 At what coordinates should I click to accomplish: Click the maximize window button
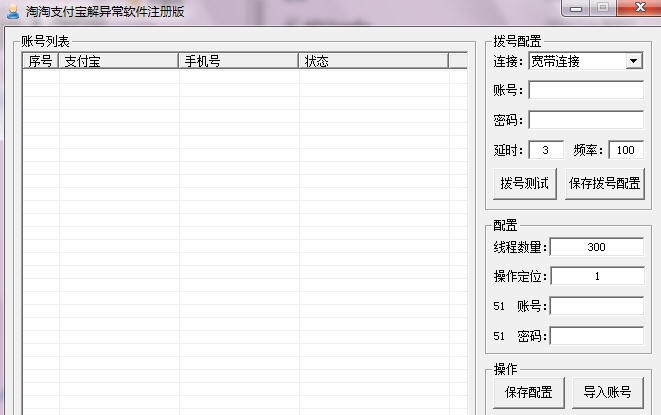click(603, 8)
